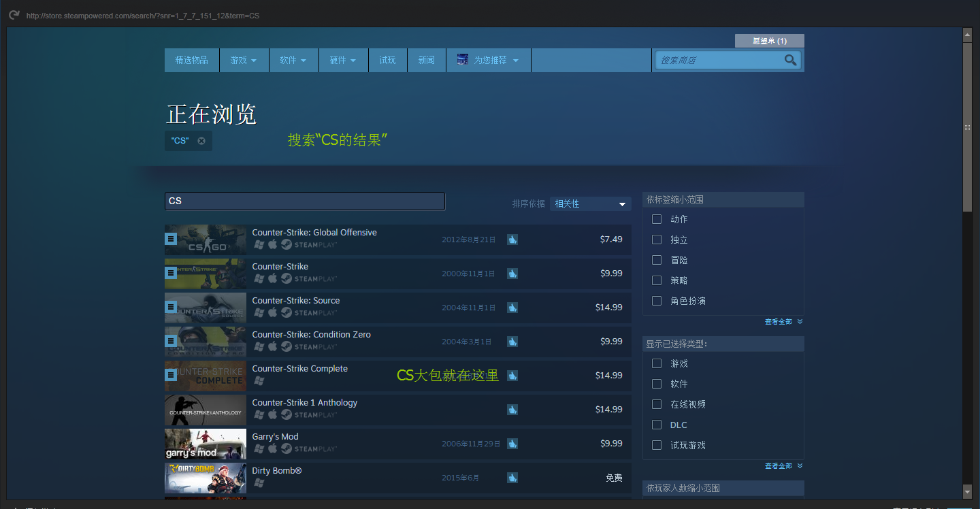The width and height of the screenshot is (980, 509).
Task: Open the 精选物品 tab
Action: click(x=192, y=60)
